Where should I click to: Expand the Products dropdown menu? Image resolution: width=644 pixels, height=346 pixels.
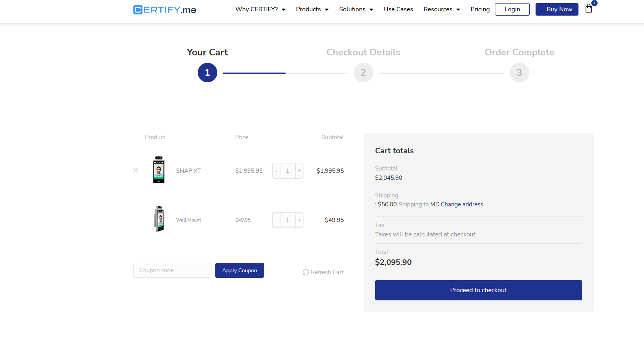[x=312, y=9]
